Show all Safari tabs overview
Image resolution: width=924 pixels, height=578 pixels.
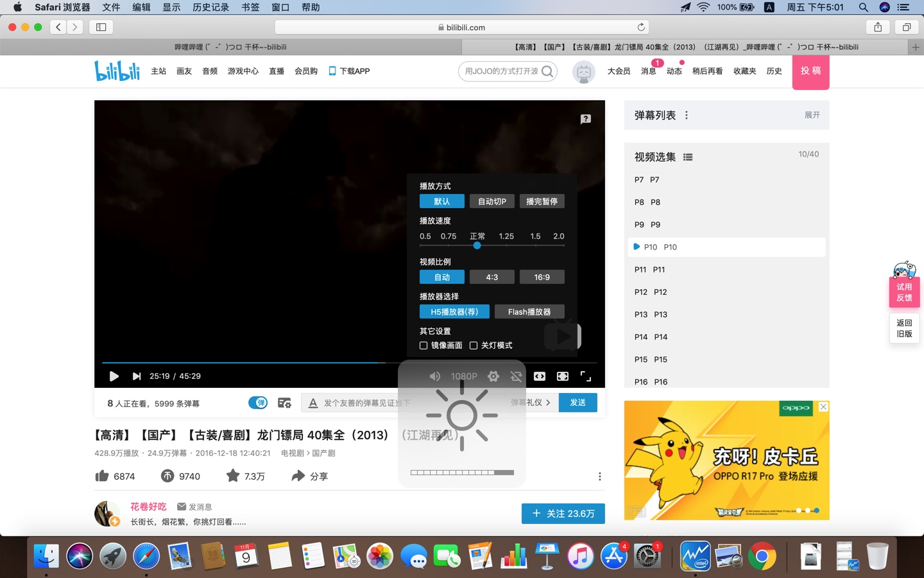click(907, 27)
